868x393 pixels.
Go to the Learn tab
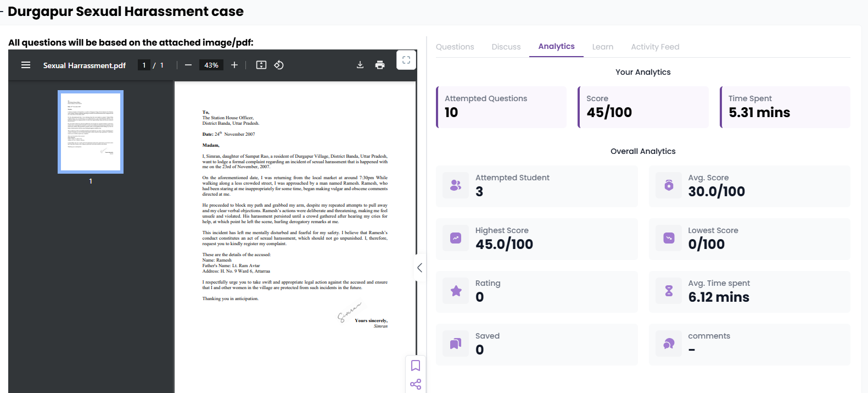(602, 47)
